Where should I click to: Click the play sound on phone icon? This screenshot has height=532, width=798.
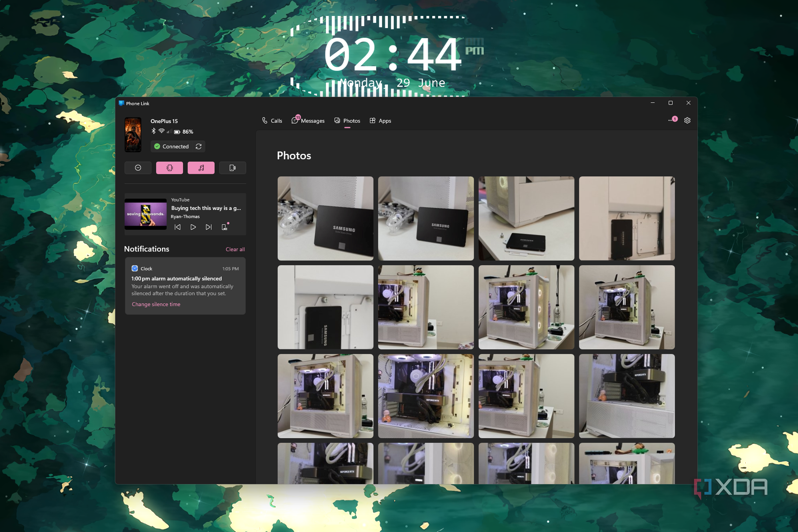[233, 168]
